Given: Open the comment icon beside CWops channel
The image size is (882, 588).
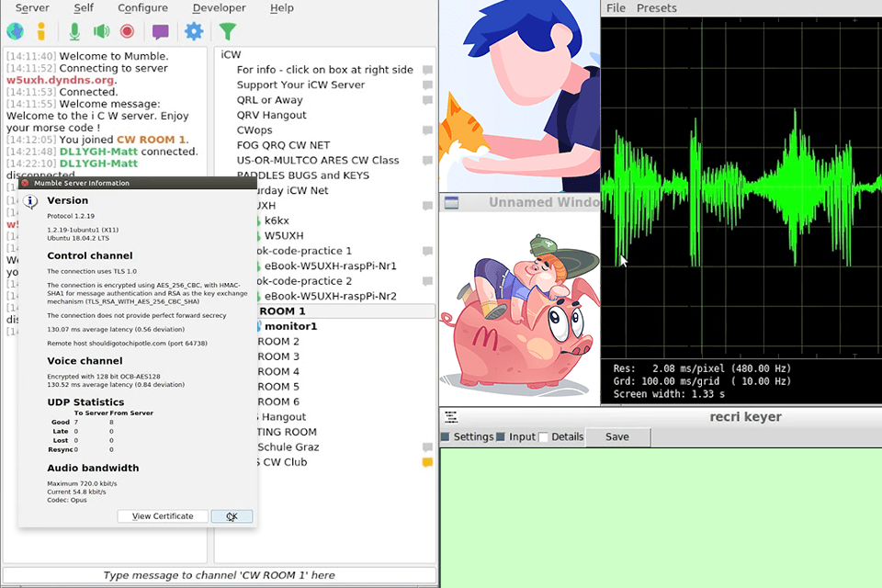Looking at the screenshot, I should click(x=426, y=130).
